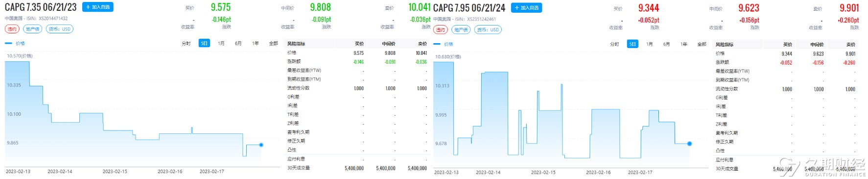
Task: Select 1年 range on CAPG 7.95 chart
Action: point(684,44)
